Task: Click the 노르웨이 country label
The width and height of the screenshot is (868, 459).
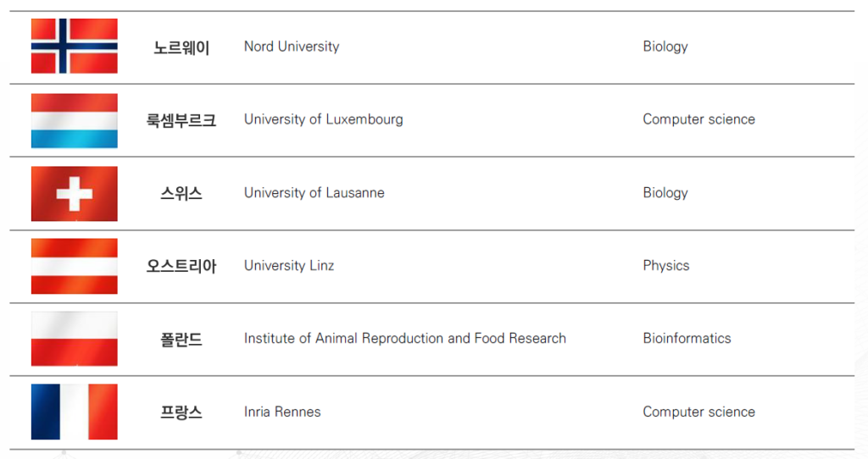Action: [x=181, y=48]
